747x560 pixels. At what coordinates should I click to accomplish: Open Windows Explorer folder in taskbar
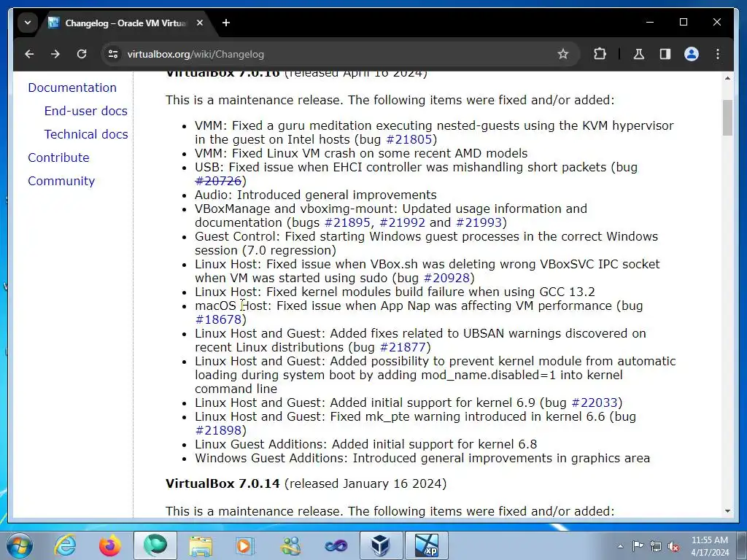click(x=201, y=545)
